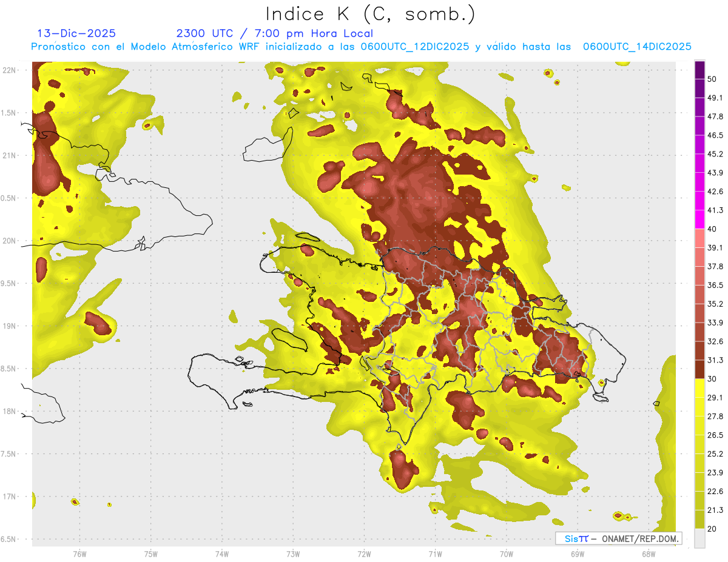Select the legend value "40"
This screenshot has height=562, width=728.
click(712, 229)
